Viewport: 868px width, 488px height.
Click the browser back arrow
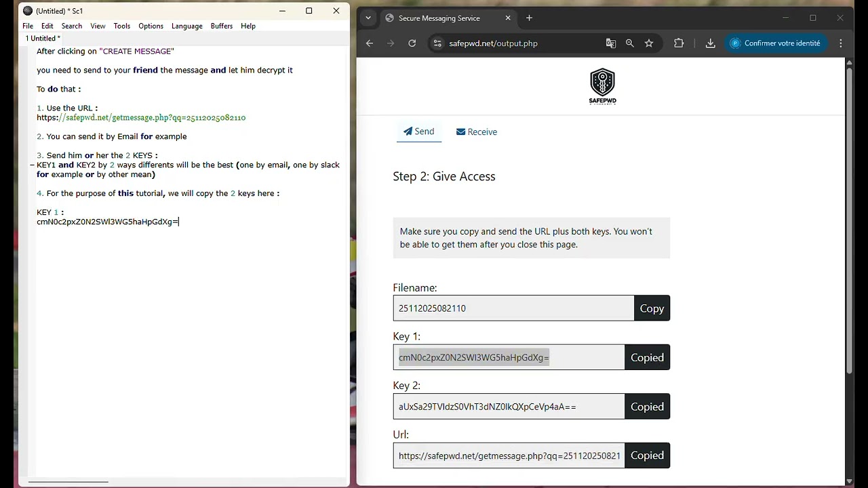click(x=370, y=43)
